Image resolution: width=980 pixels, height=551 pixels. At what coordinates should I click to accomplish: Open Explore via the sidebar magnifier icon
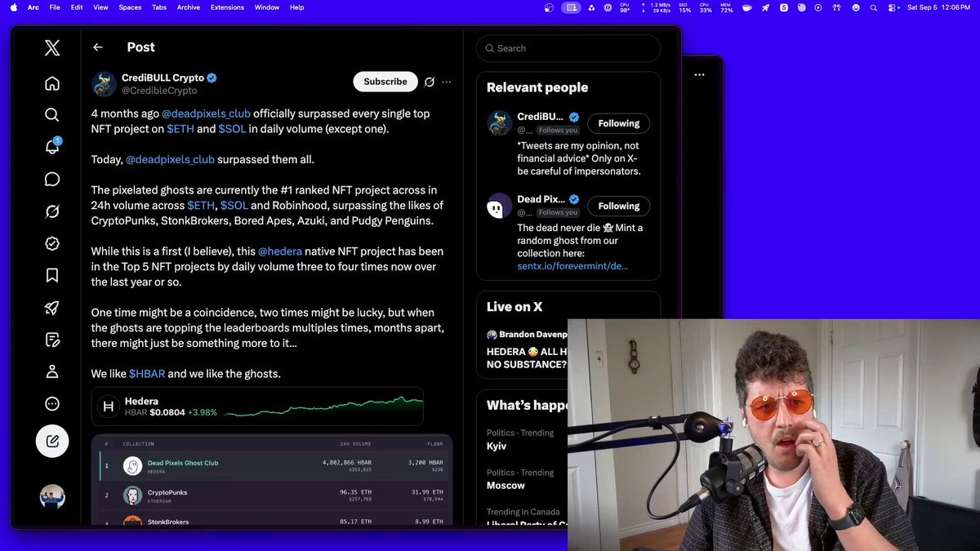coord(52,115)
